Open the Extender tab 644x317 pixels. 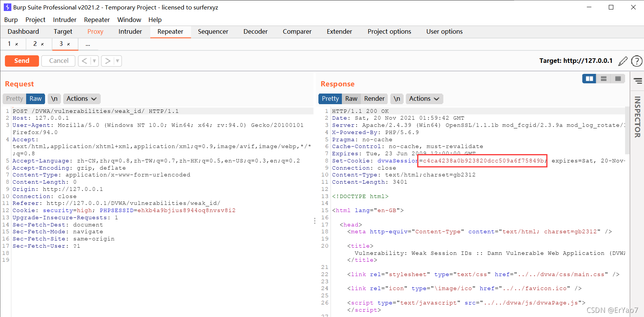tap(340, 31)
